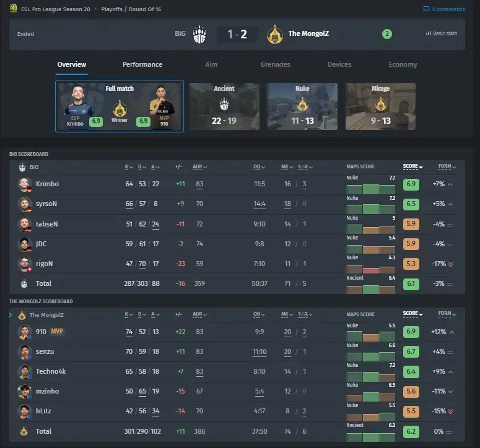Sort BIG scoreboard by SCORE column
This screenshot has width=480, height=448.
coord(412,166)
